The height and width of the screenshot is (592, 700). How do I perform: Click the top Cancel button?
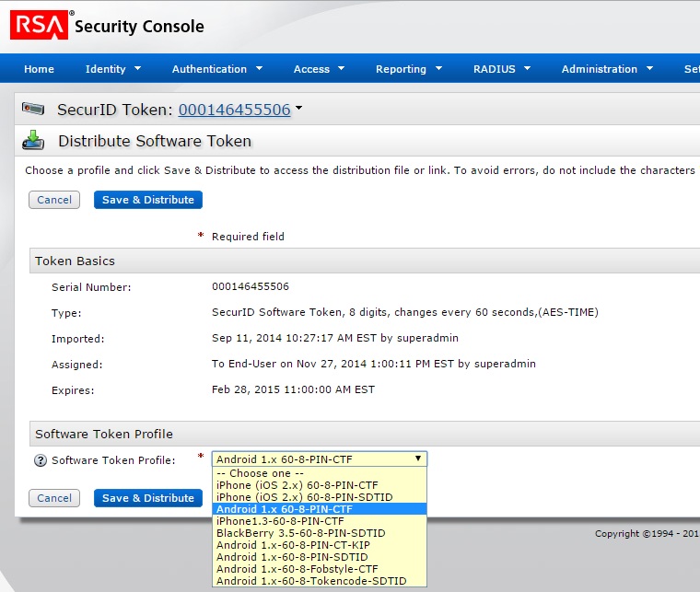coord(54,200)
